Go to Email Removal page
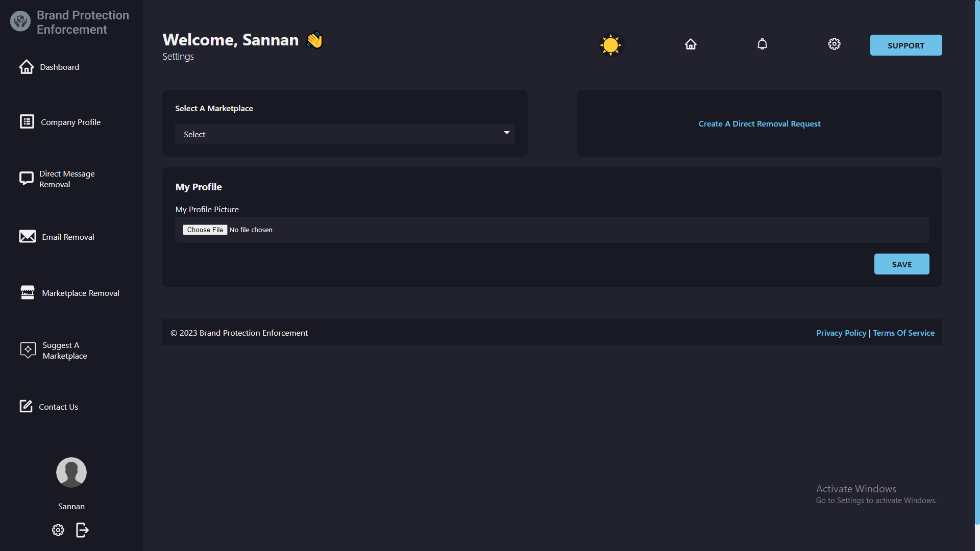980x551 pixels. coord(68,236)
